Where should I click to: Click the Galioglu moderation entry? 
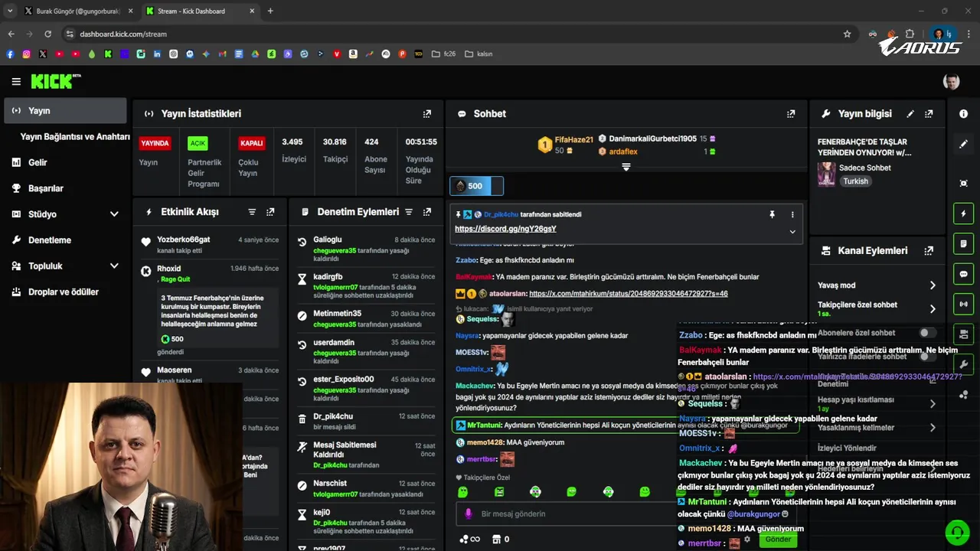(x=328, y=240)
